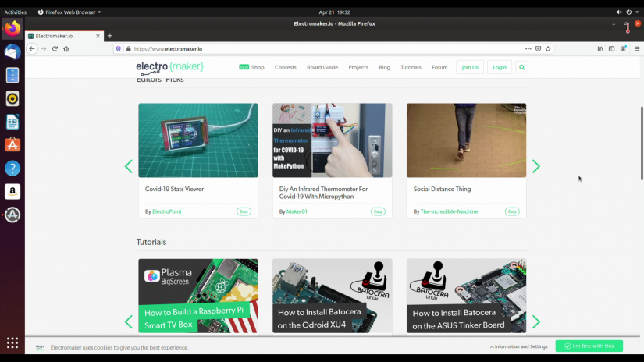Open the Covid-19 Stats Viewer thumbnail
Screen dimensions: 644x362
click(198, 140)
